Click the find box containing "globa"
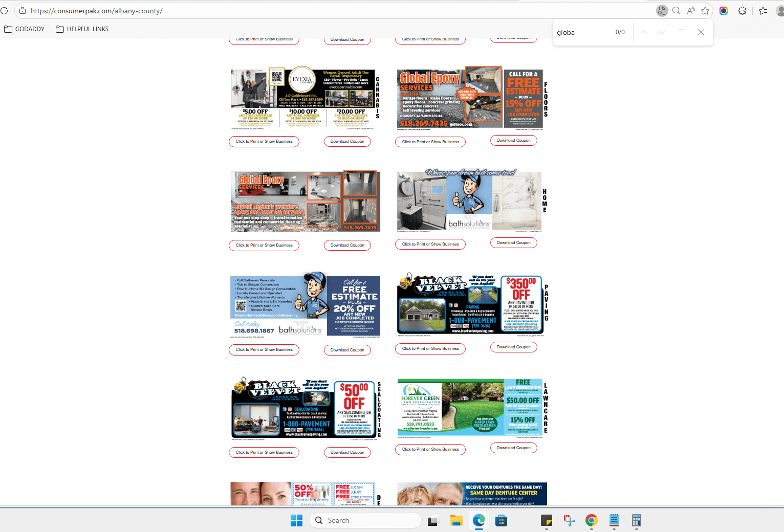This screenshot has height=532, width=784. (583, 32)
